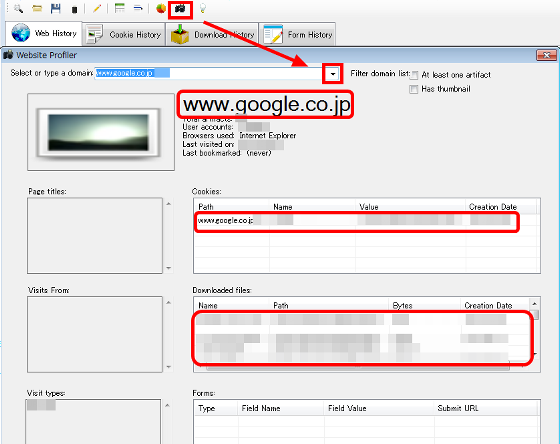Click the Visits From list box

tap(95, 334)
